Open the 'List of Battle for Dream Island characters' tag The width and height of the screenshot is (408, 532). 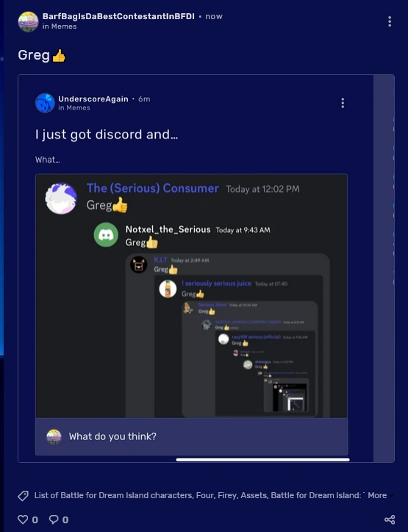tap(113, 495)
